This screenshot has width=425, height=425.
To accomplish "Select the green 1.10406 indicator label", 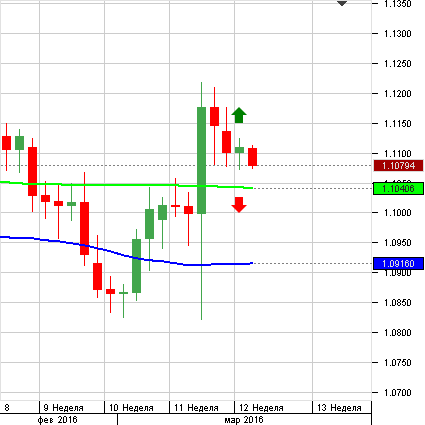I will tap(398, 189).
